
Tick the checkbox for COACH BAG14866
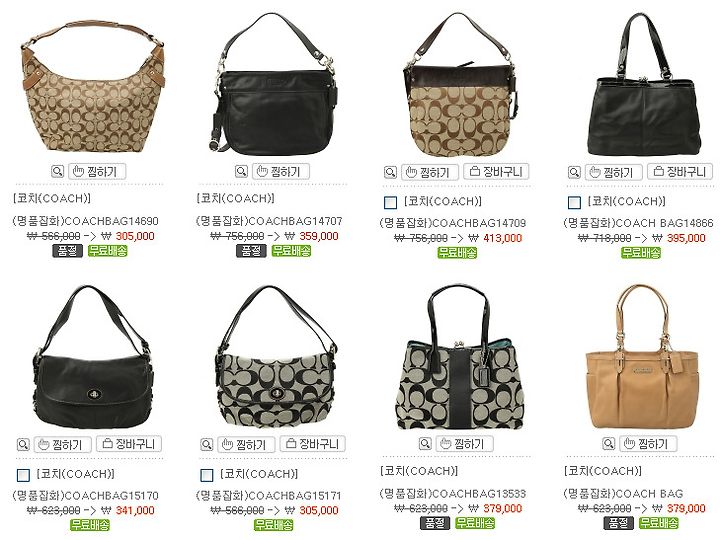[574, 202]
